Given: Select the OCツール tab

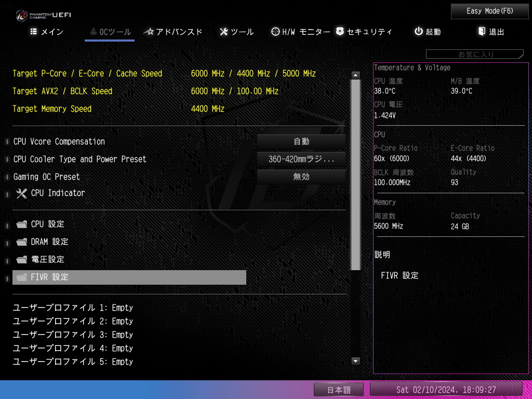Looking at the screenshot, I should 110,32.
